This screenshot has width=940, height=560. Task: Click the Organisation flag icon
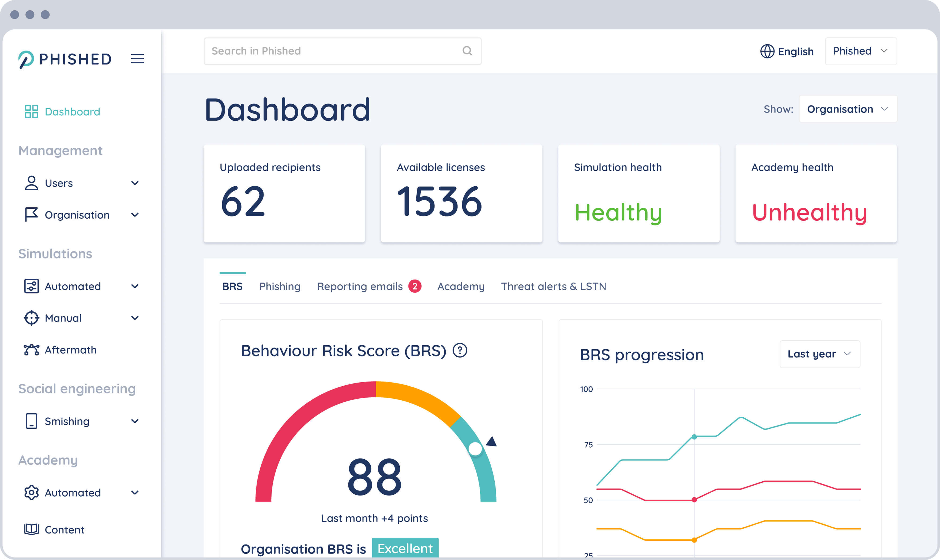click(32, 214)
